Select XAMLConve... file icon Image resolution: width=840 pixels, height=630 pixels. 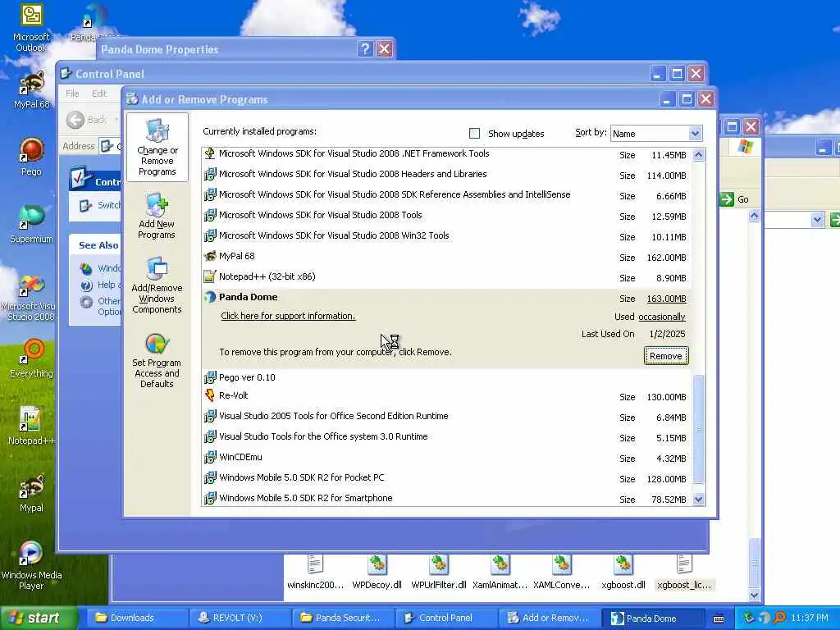pos(561,564)
